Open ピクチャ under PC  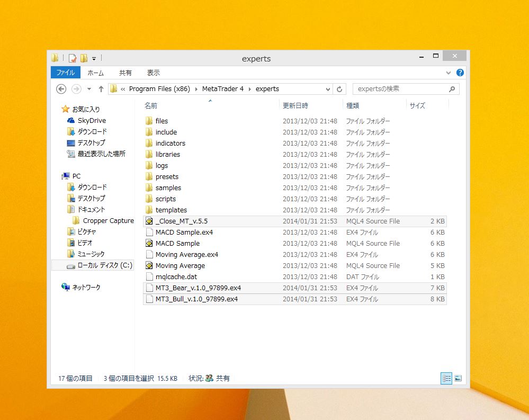[87, 232]
